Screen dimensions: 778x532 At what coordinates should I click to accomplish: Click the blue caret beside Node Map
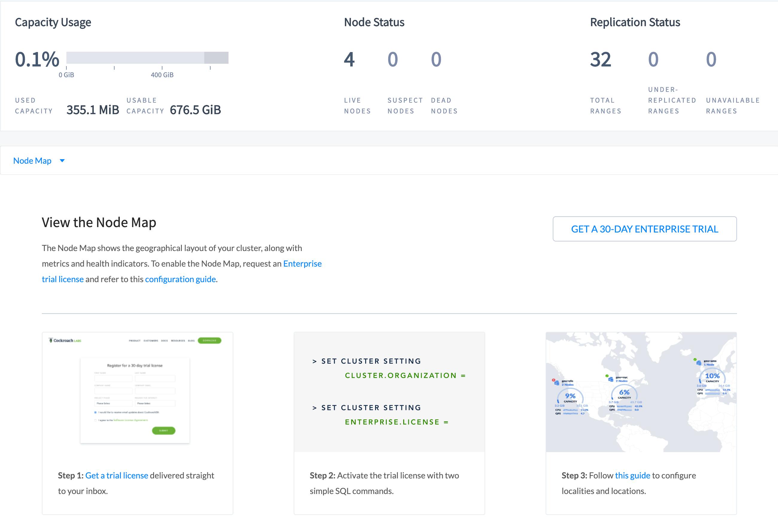point(62,161)
